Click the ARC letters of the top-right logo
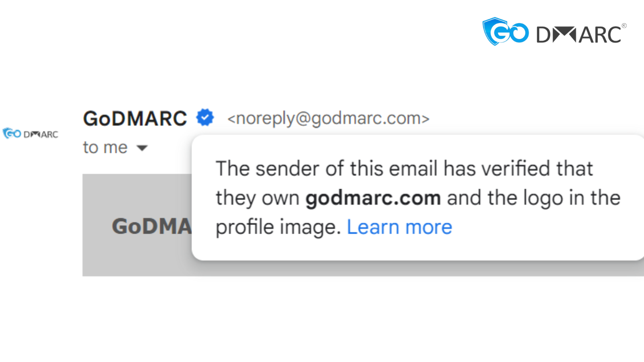This screenshot has height=362, width=644. coord(600,35)
